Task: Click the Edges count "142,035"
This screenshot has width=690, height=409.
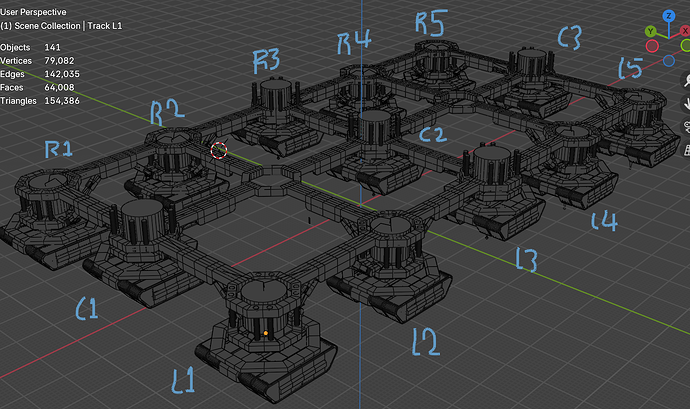Action: [x=62, y=74]
